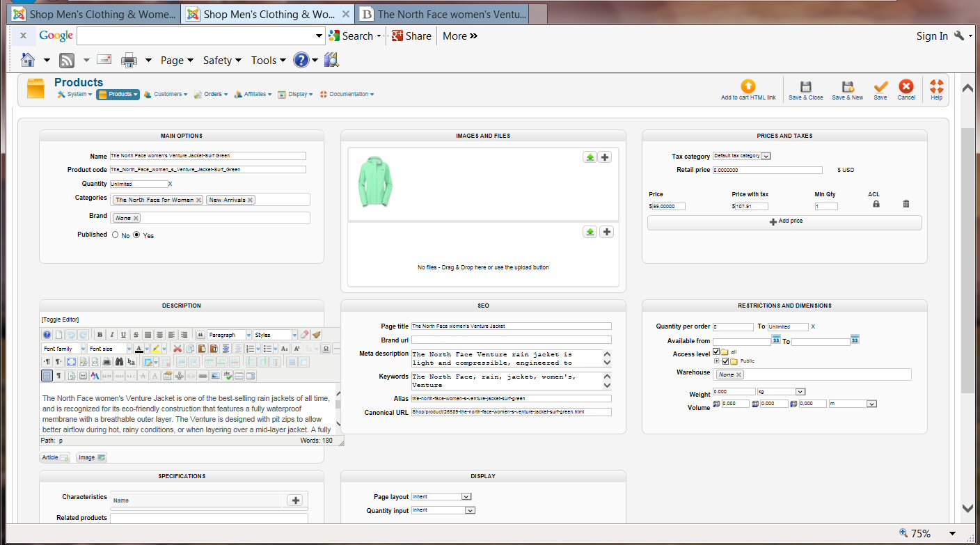
Task: Open the weight unit kg dropdown
Action: pos(781,392)
